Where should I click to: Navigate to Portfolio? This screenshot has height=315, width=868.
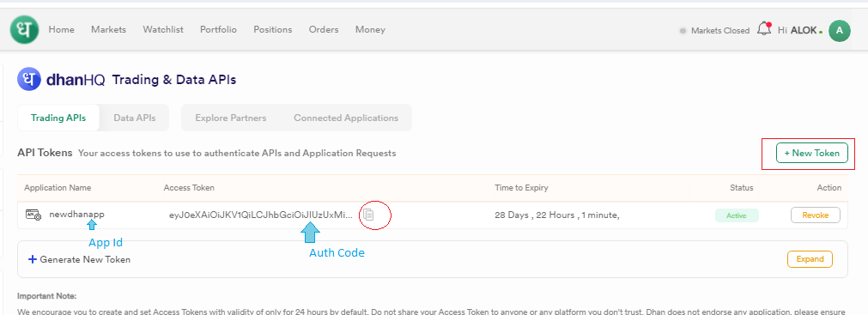click(218, 30)
